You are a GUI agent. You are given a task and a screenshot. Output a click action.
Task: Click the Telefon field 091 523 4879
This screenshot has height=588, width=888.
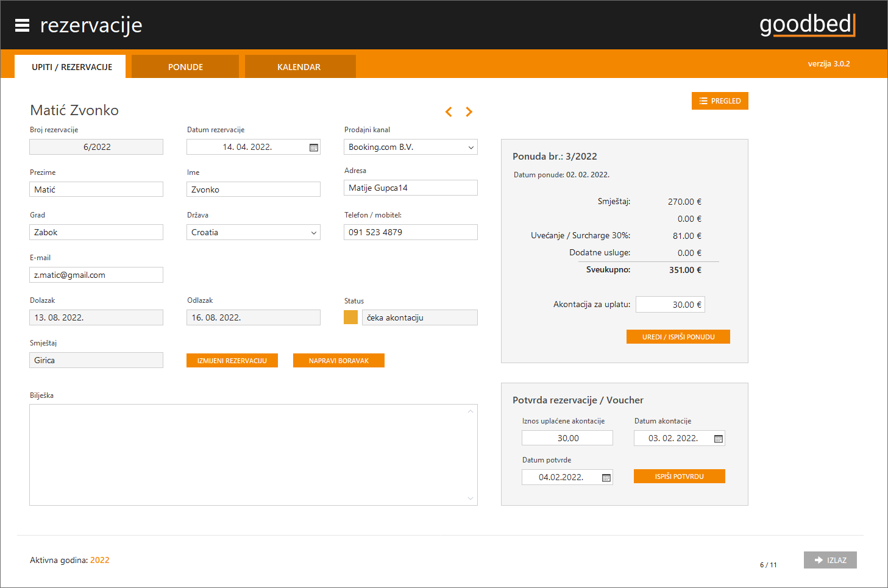[411, 232]
